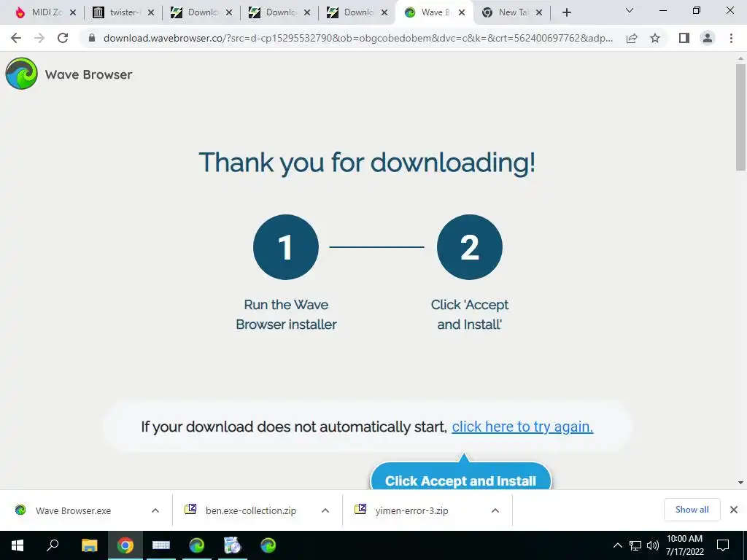The height and width of the screenshot is (560, 747).
Task: Click the Wave Browser logo
Action: tap(21, 74)
